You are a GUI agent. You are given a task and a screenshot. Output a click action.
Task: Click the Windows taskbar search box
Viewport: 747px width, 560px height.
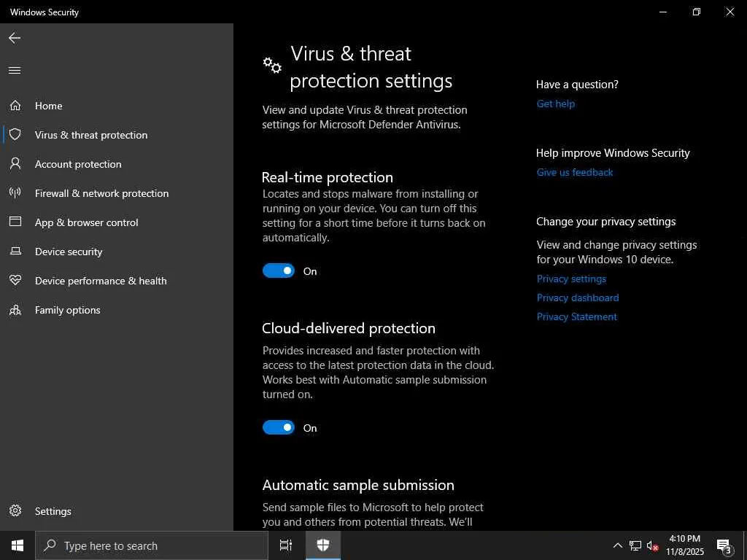point(152,545)
